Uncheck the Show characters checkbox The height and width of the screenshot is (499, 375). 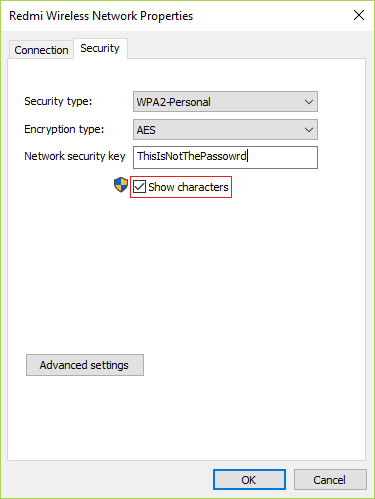(x=139, y=187)
